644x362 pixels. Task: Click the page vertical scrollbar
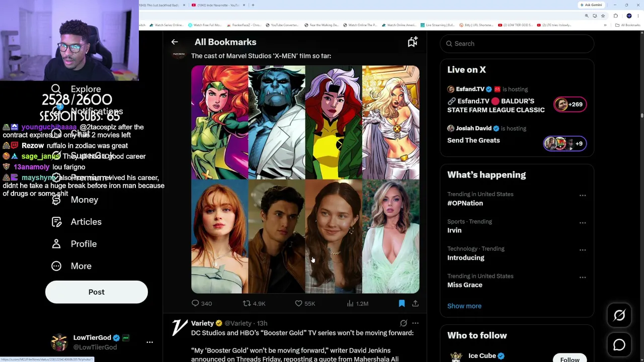point(642,116)
